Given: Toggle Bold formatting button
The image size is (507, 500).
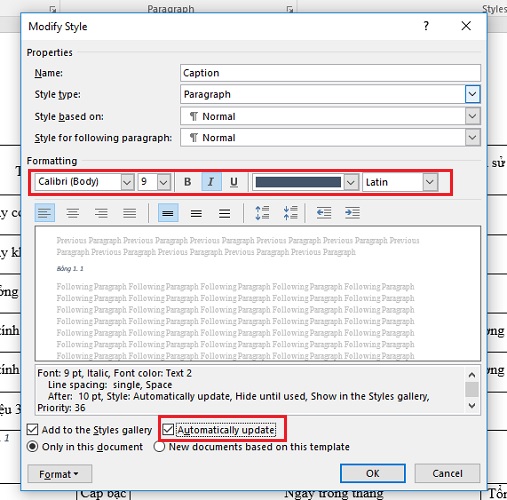Looking at the screenshot, I should click(x=188, y=182).
